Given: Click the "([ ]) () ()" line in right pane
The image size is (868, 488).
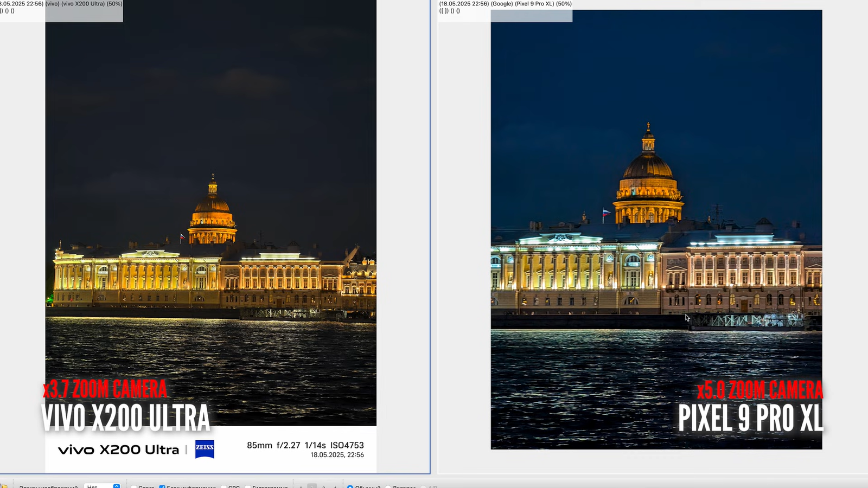Looking at the screenshot, I should point(450,11).
